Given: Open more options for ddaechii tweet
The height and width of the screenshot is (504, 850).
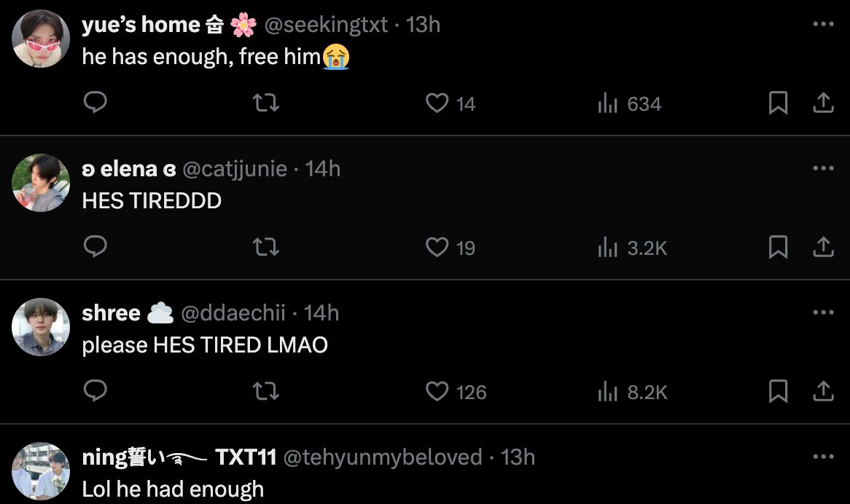Looking at the screenshot, I should (x=823, y=312).
